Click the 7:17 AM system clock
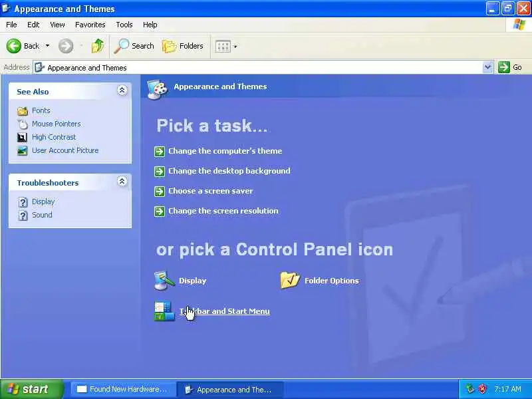532x399 pixels. tap(507, 389)
